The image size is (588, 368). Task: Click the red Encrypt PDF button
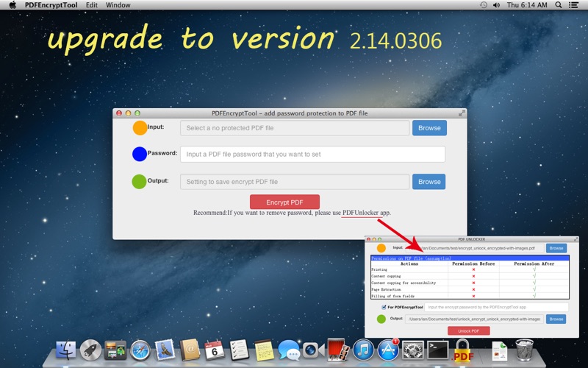[x=284, y=202]
